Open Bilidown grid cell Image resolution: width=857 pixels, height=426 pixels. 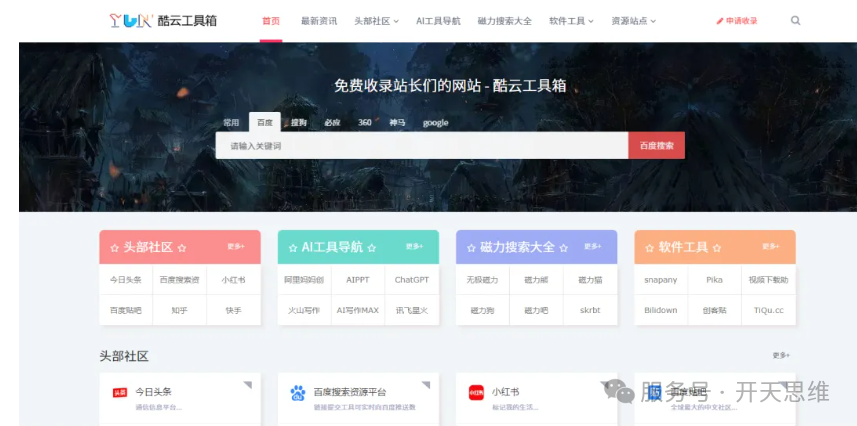660,310
